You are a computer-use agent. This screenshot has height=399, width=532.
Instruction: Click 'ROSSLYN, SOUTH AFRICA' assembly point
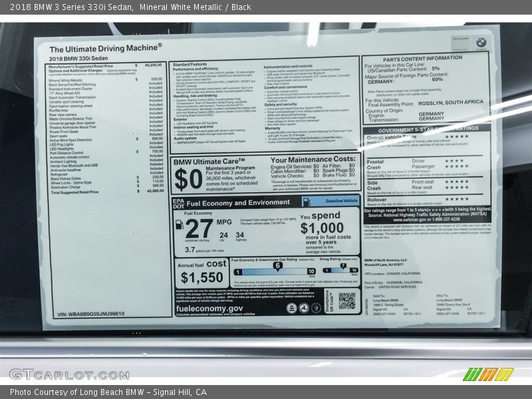click(x=451, y=102)
